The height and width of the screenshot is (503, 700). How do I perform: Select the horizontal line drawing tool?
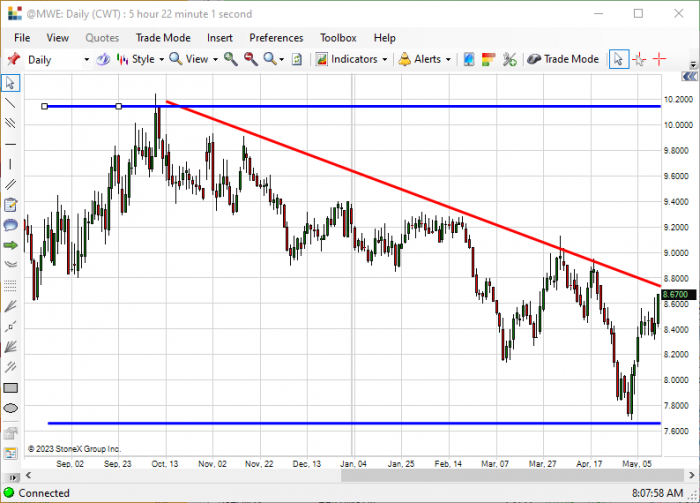click(x=10, y=144)
